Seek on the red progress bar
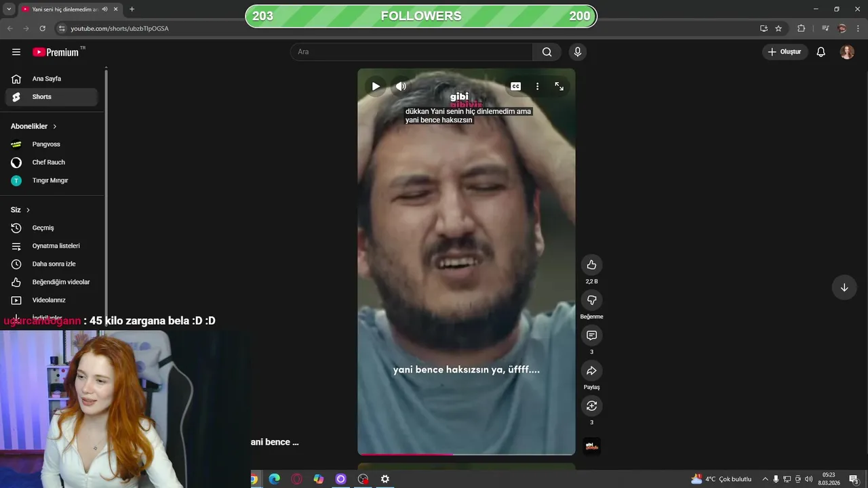The height and width of the screenshot is (488, 868). [467, 453]
